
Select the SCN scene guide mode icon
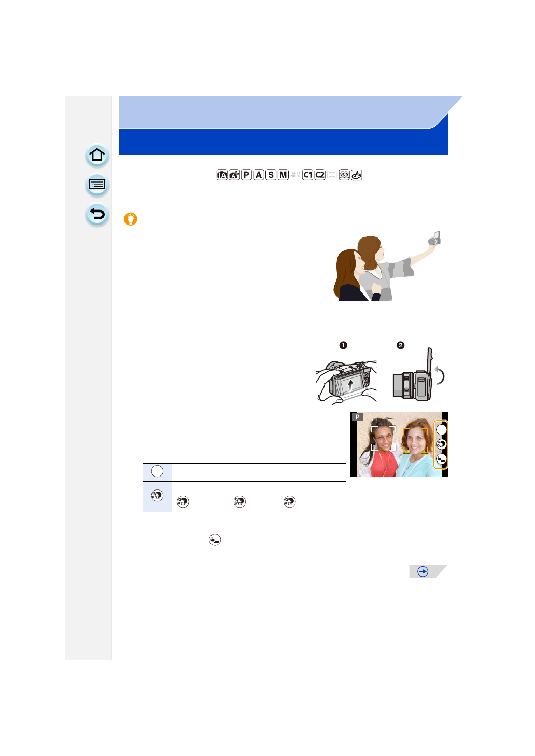click(344, 175)
